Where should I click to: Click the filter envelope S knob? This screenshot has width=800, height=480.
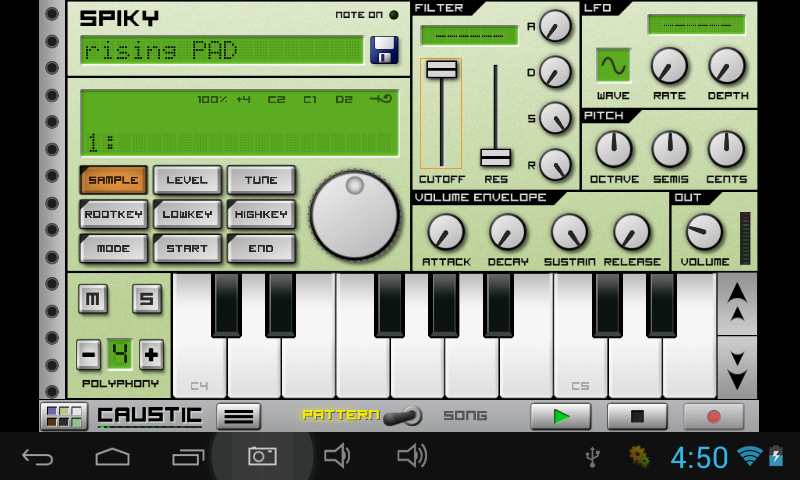555,118
